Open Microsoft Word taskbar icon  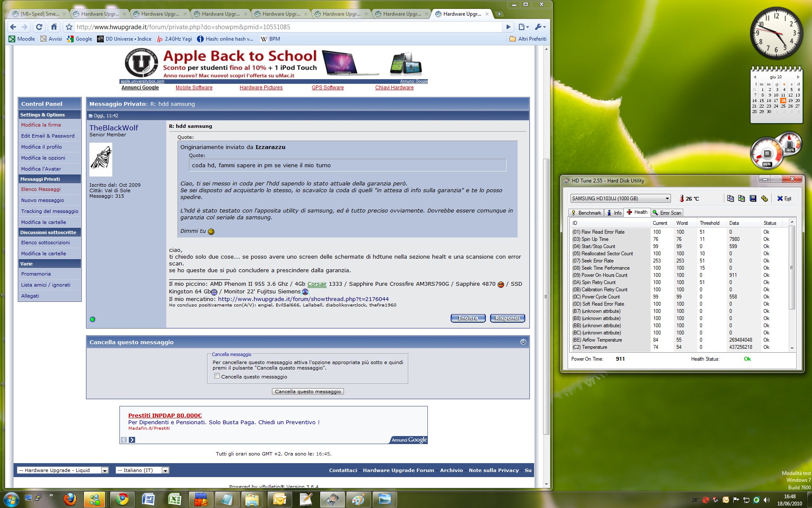tap(148, 500)
